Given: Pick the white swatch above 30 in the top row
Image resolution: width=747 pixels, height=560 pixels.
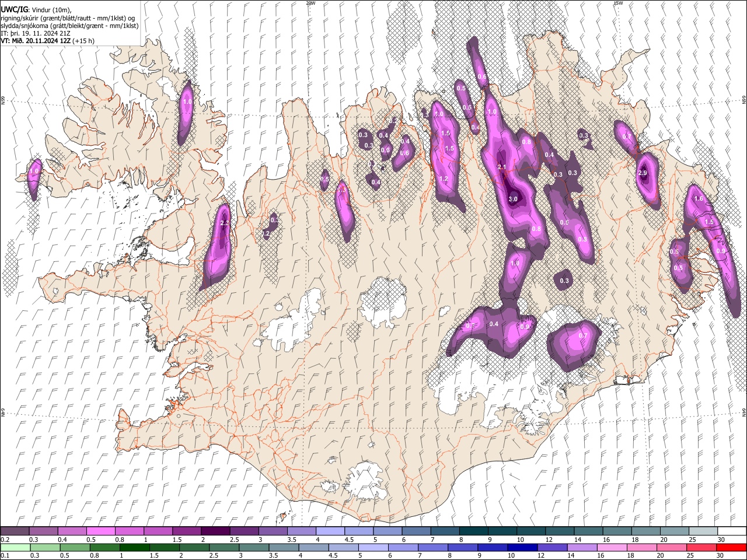Looking at the screenshot, I should [732, 531].
